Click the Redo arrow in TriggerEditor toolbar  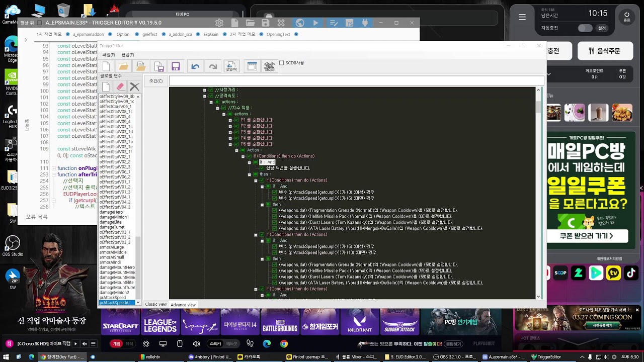pyautogui.click(x=213, y=66)
